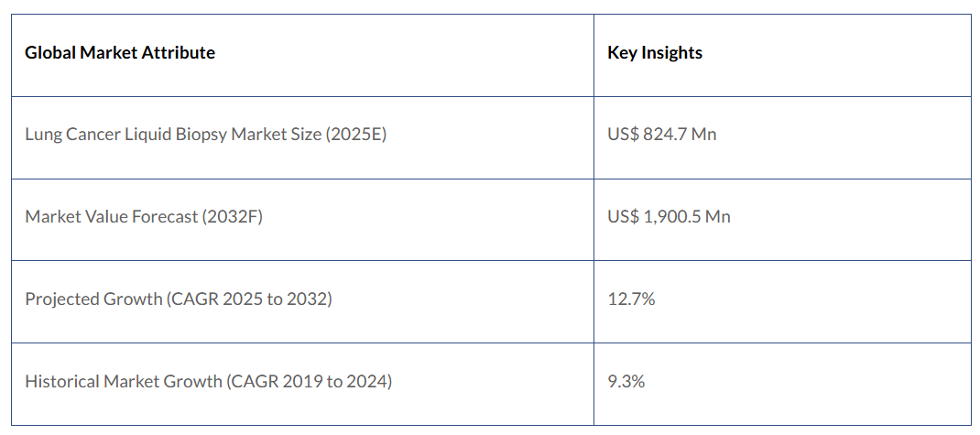
Task: Select the Projected Growth row label
Action: click(179, 299)
